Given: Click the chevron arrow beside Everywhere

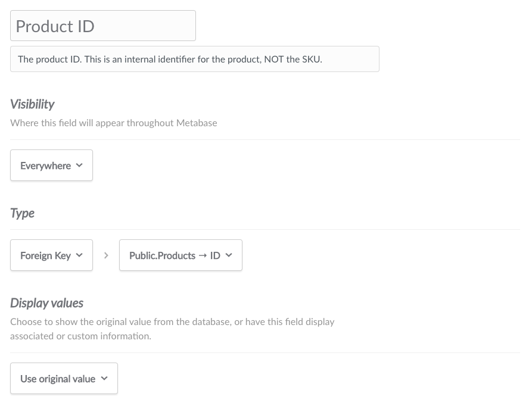Looking at the screenshot, I should (x=79, y=165).
